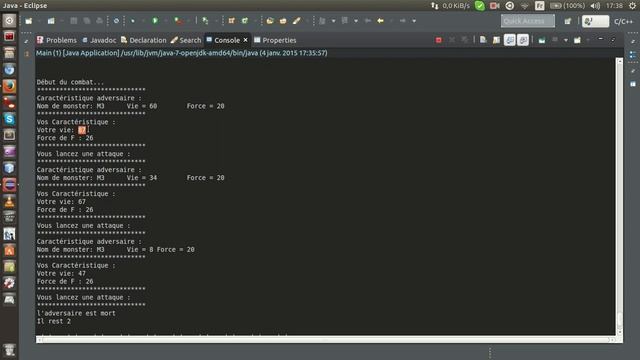
Task: Click the Main (1) Java Application launch description
Action: (182, 53)
